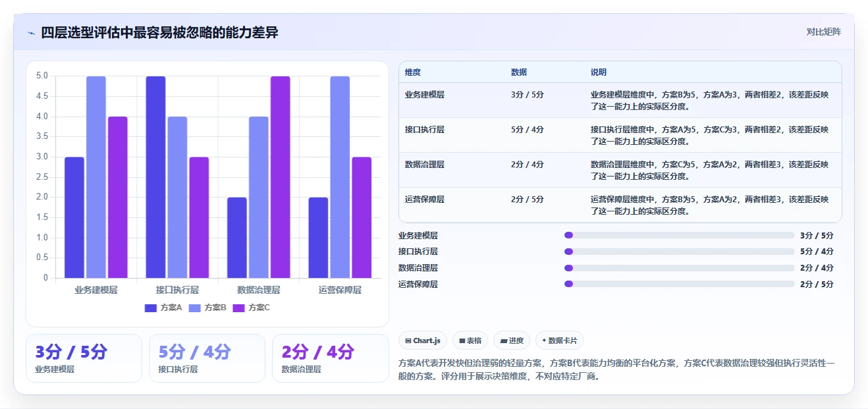Click the description beginning 接口执行层维度中
This screenshot has width=868, height=409.
(x=710, y=135)
